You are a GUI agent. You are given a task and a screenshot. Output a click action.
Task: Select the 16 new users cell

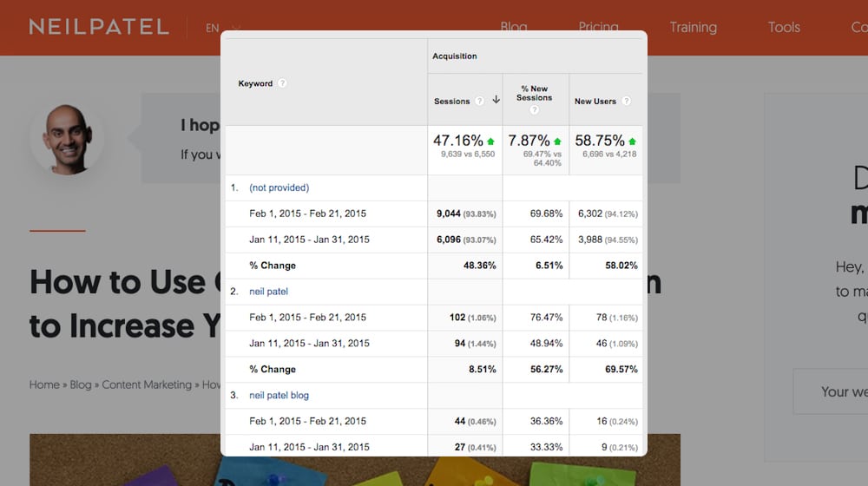click(606, 421)
